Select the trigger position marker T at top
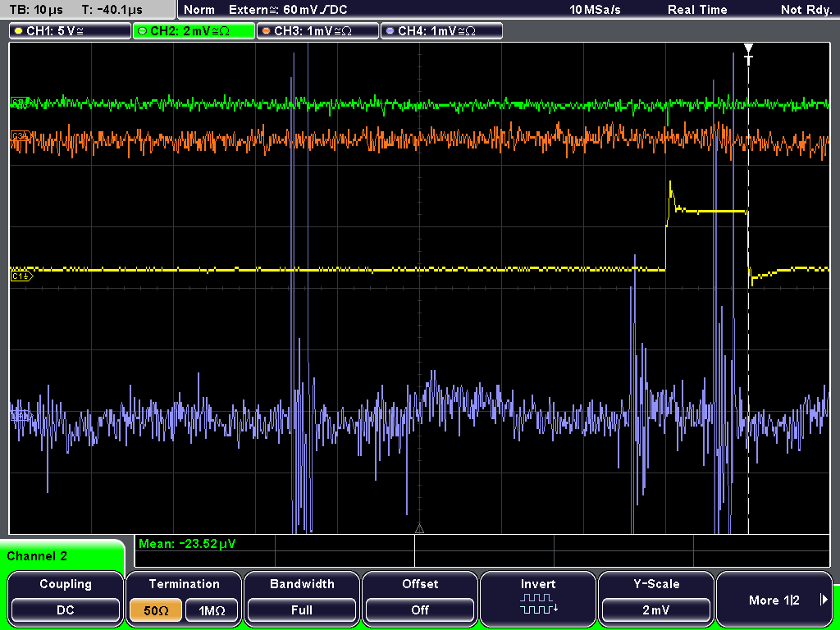Viewport: 840px width, 630px height. (748, 54)
